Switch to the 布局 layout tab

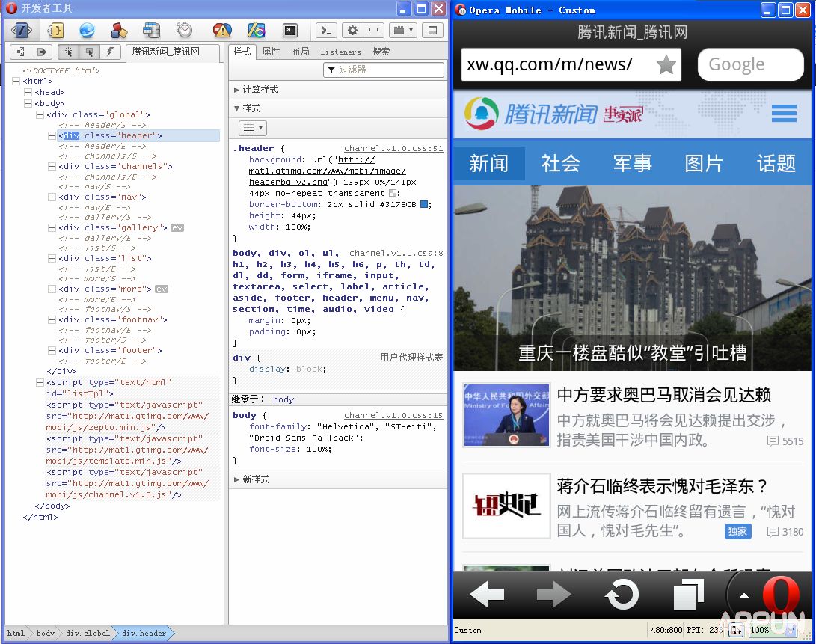(x=301, y=52)
